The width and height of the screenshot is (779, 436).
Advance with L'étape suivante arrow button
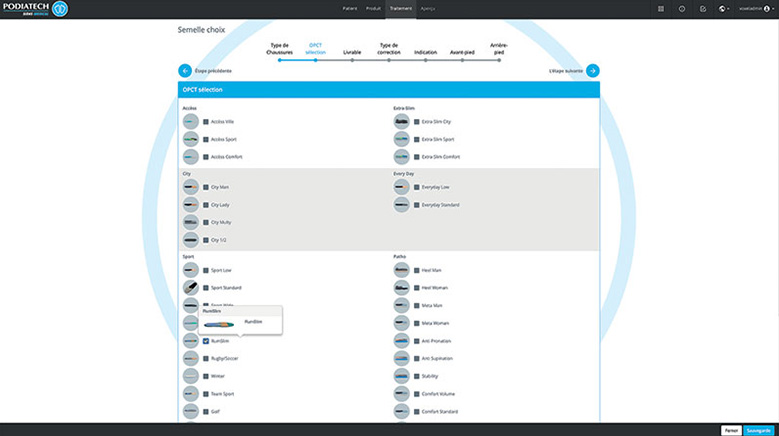click(593, 70)
